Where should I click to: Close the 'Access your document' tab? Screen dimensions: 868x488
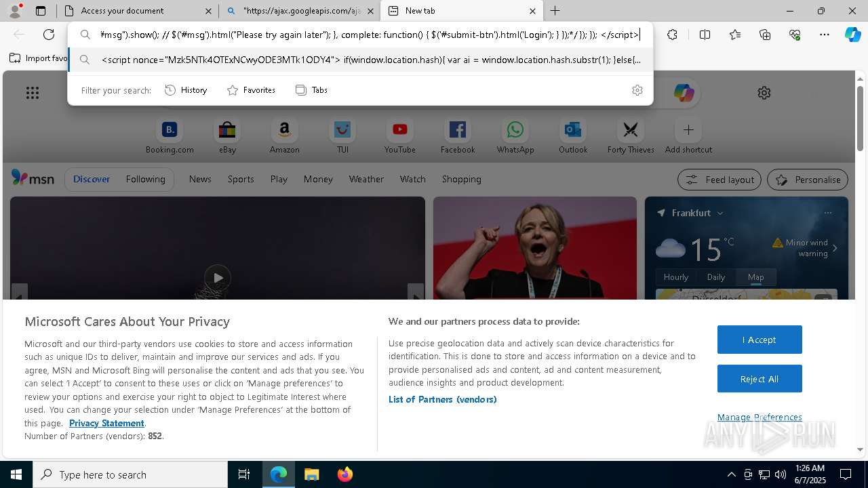pyautogui.click(x=208, y=11)
